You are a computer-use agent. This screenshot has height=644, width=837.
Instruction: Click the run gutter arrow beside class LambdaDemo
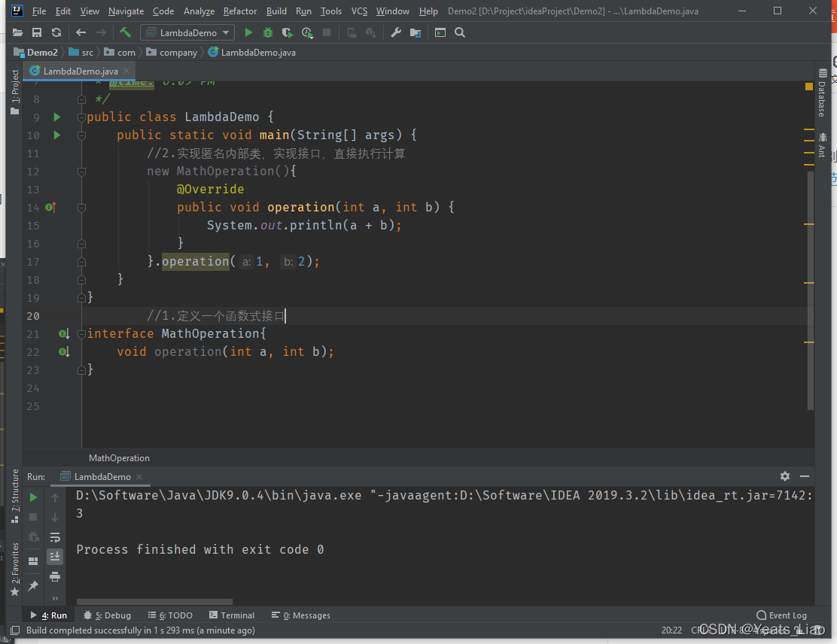pyautogui.click(x=57, y=117)
